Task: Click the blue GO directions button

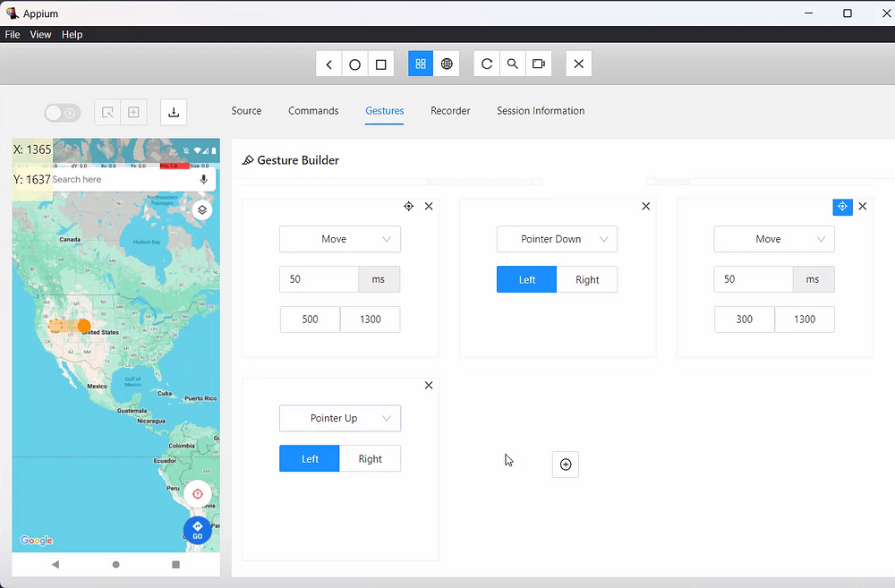Action: coord(198,531)
